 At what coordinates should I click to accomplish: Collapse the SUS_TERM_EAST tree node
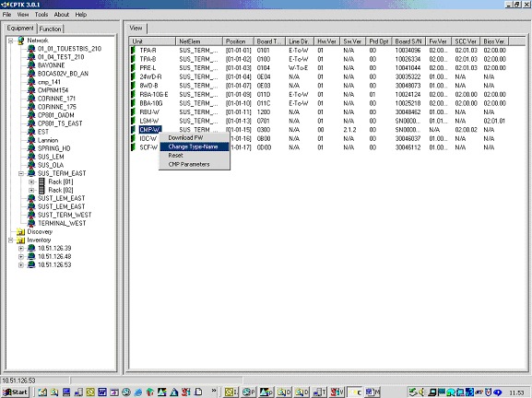tap(21, 173)
